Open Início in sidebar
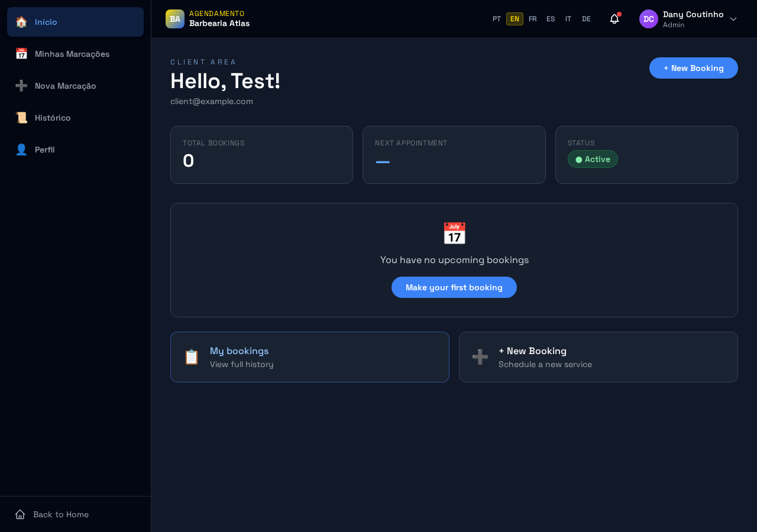The width and height of the screenshot is (757, 532). click(x=75, y=22)
